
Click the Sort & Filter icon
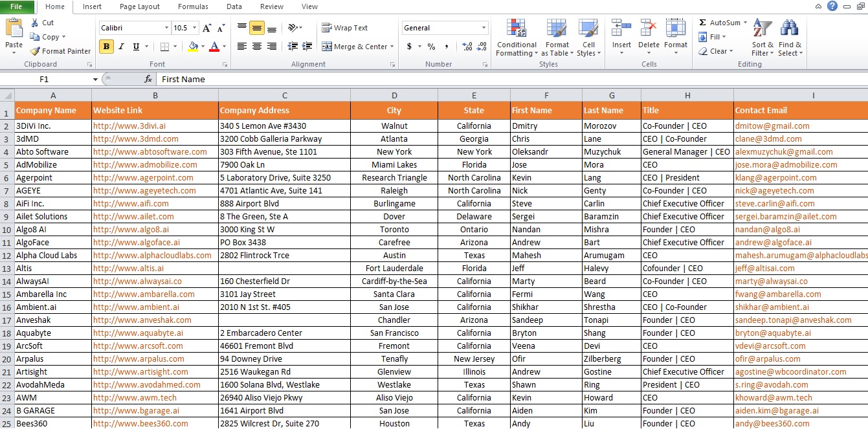pos(762,30)
